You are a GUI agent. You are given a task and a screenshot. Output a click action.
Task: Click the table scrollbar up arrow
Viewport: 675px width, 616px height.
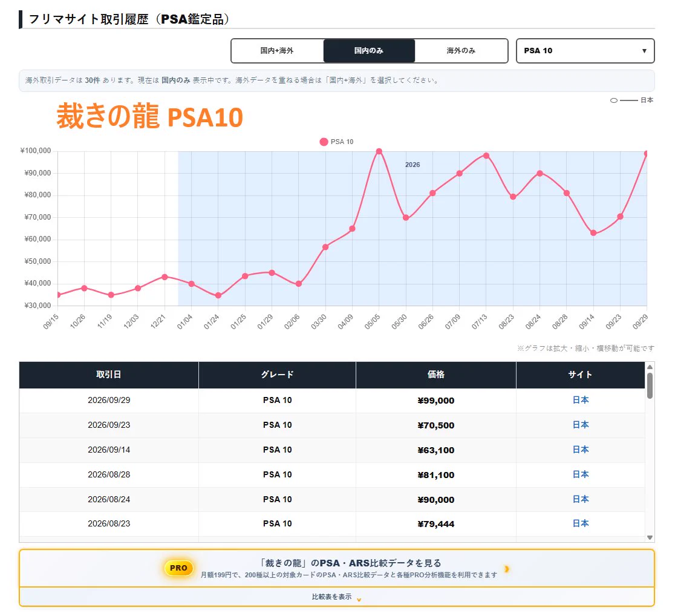coord(650,367)
